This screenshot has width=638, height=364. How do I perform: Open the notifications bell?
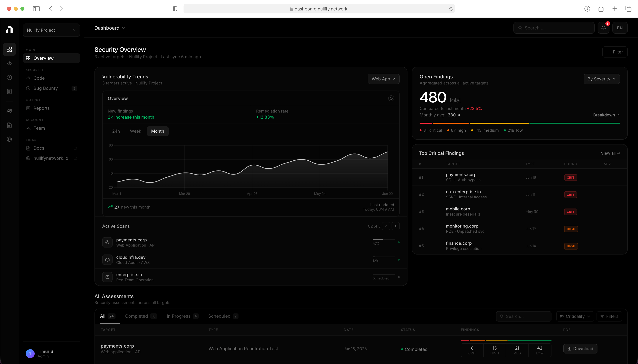pos(603,28)
